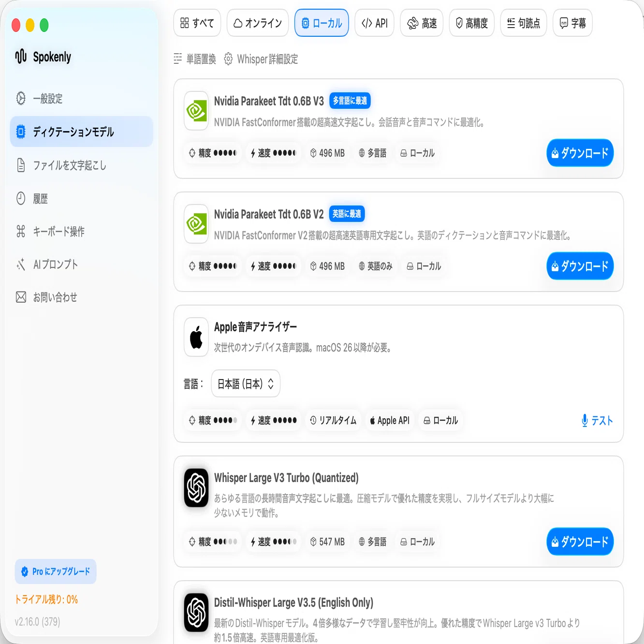The image size is (644, 644).
Task: Select the 高速 filter tab
Action: [x=422, y=23]
